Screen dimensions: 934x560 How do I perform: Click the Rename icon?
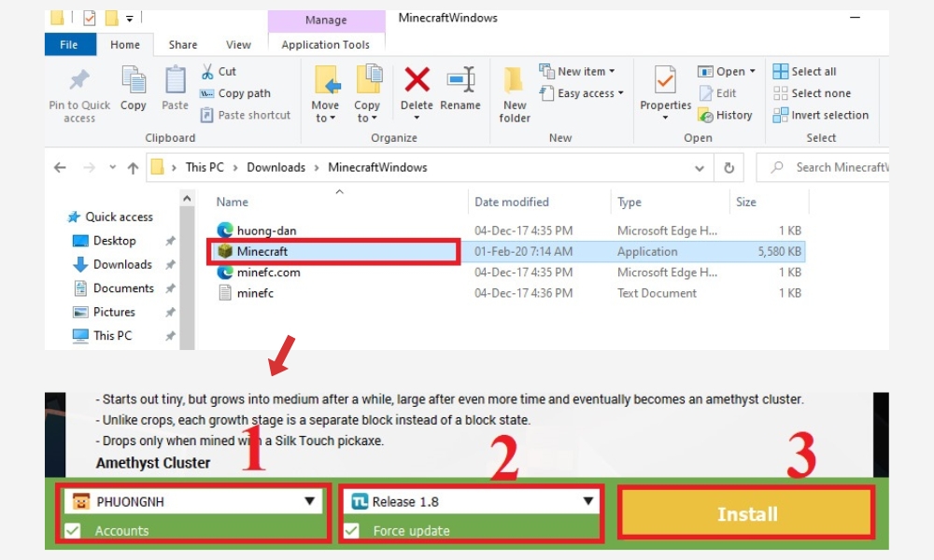(x=460, y=79)
